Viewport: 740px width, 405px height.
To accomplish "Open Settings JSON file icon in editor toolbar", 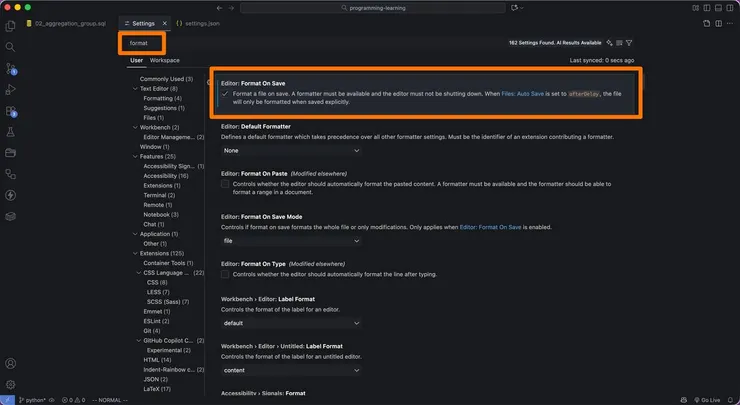I will coord(706,24).
